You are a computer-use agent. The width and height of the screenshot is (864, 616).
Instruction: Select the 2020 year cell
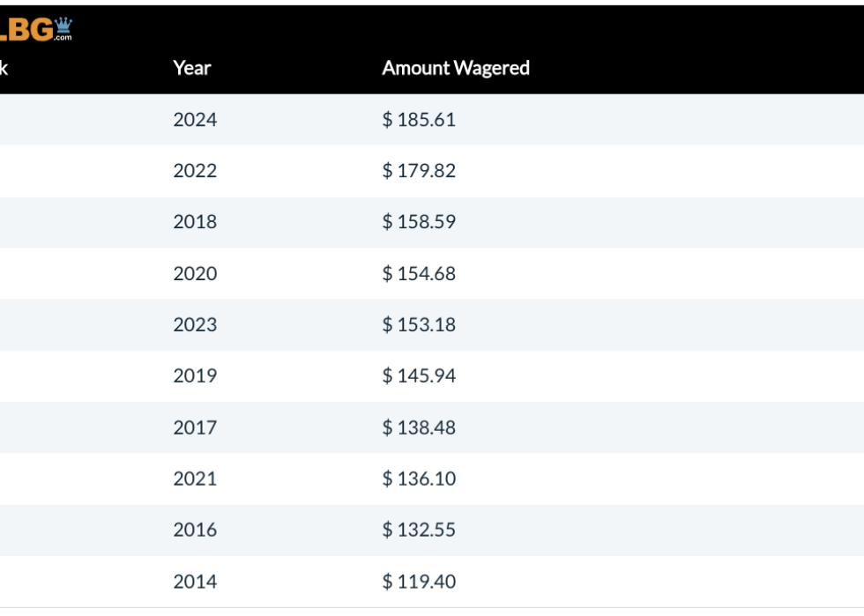195,273
